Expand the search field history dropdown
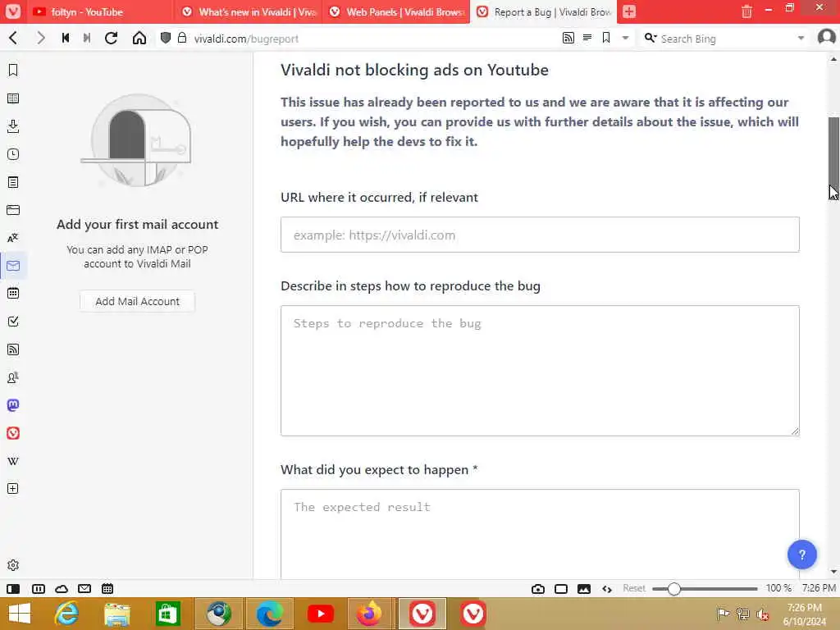Viewport: 840px width, 630px height. (801, 38)
